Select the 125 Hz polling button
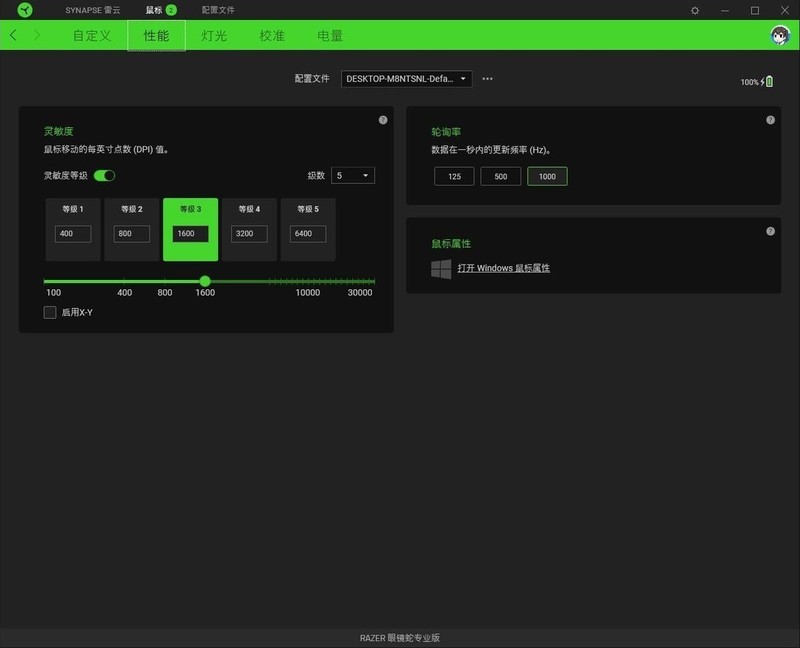This screenshot has width=800, height=648. [x=454, y=176]
